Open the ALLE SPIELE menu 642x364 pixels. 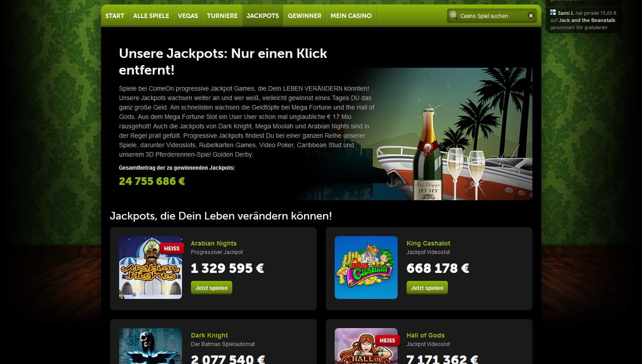[151, 16]
